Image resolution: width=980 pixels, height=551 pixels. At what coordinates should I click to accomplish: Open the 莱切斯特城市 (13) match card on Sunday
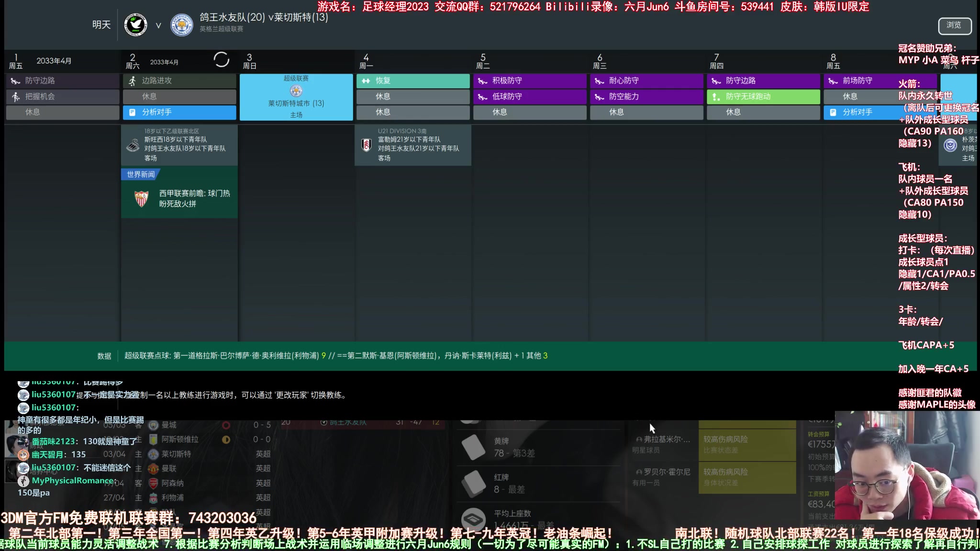[296, 97]
